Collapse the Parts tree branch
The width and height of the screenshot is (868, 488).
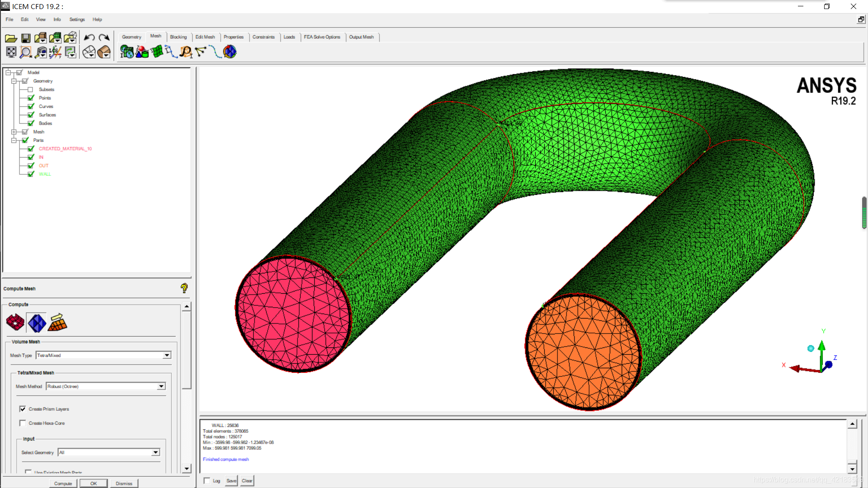point(14,141)
